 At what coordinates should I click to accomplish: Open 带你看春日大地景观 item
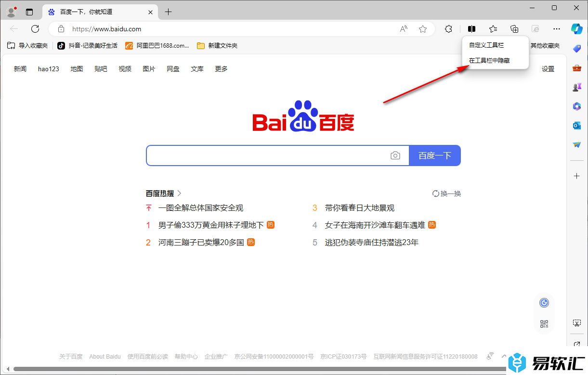coord(360,208)
